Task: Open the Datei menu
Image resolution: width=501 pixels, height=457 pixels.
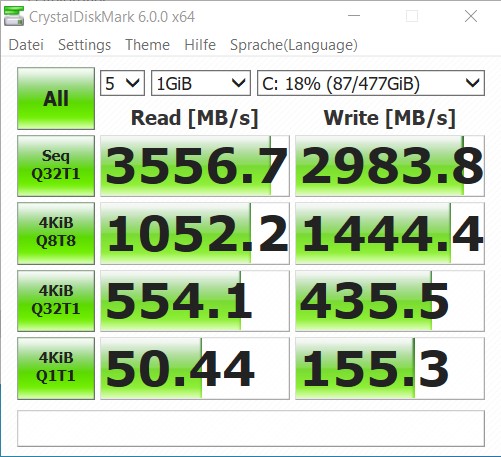Action: (x=26, y=45)
